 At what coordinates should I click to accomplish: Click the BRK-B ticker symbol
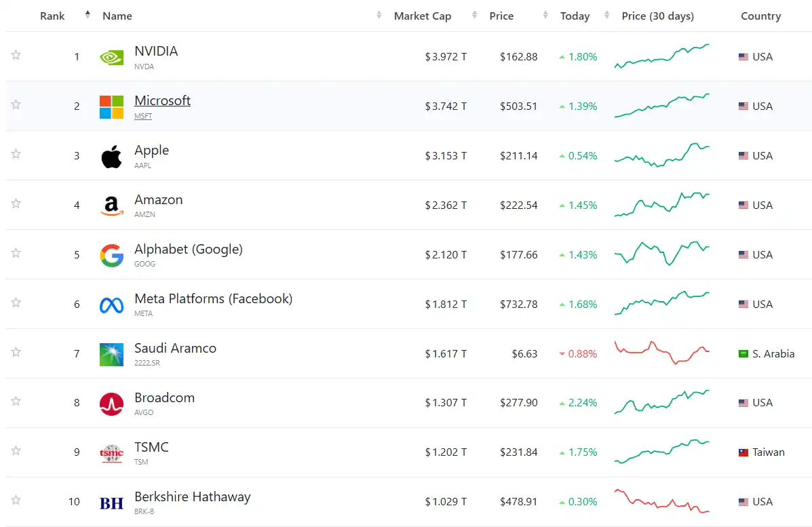pyautogui.click(x=144, y=511)
